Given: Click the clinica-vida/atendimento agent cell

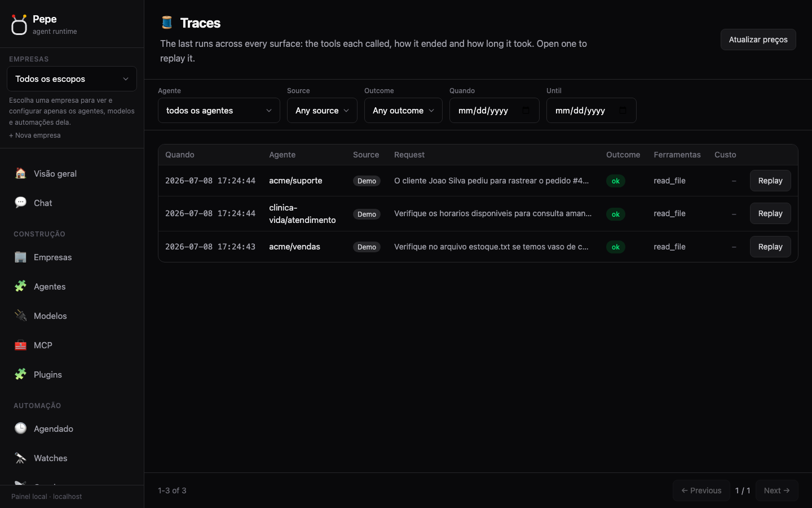Looking at the screenshot, I should (x=302, y=213).
